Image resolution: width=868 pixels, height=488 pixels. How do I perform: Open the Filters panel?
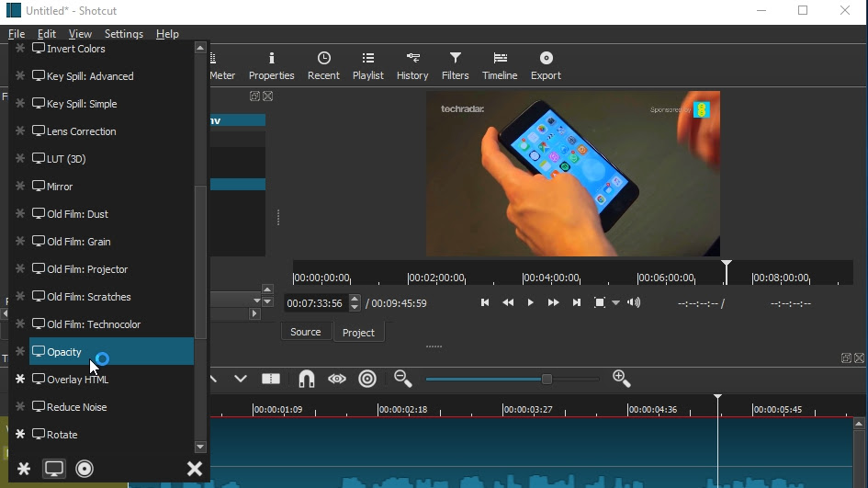(455, 66)
